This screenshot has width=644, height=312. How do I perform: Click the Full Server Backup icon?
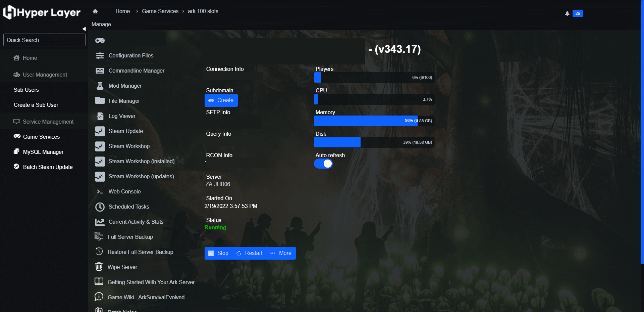[x=99, y=236]
